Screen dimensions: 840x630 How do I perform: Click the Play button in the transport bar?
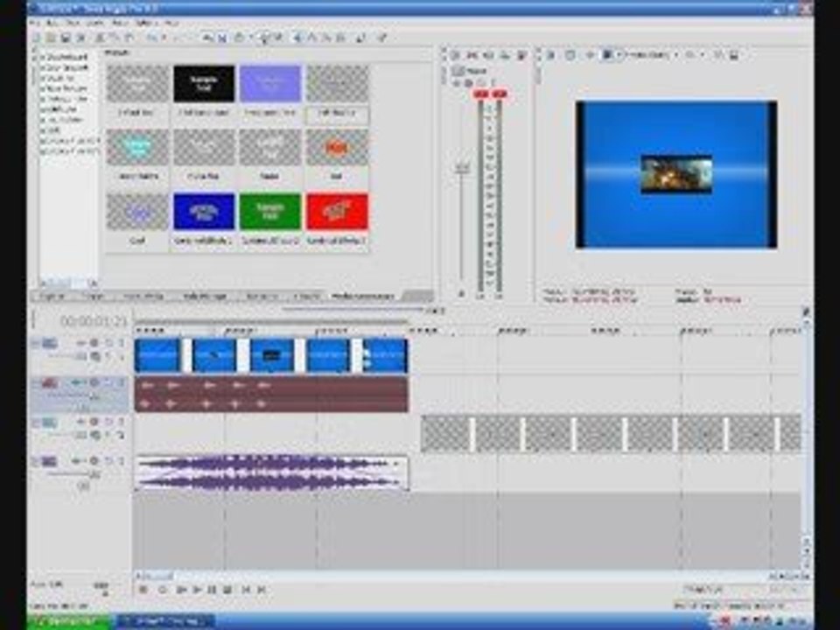(197, 590)
